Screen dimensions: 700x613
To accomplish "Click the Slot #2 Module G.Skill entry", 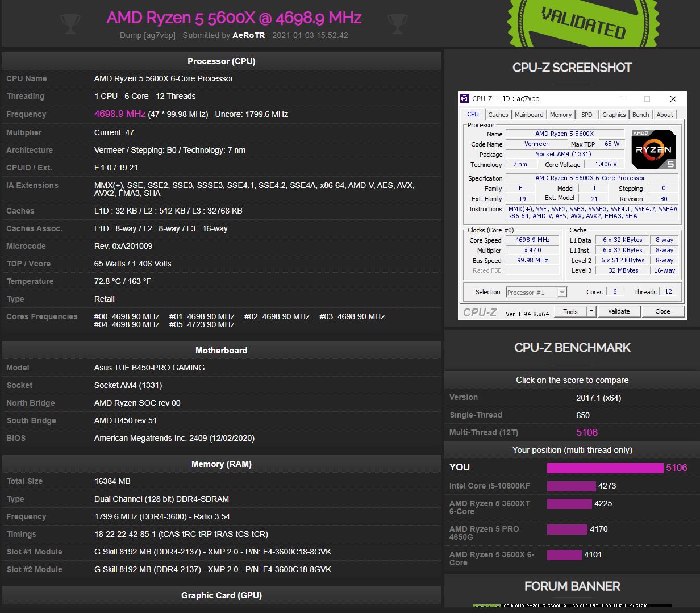I will pyautogui.click(x=213, y=569).
